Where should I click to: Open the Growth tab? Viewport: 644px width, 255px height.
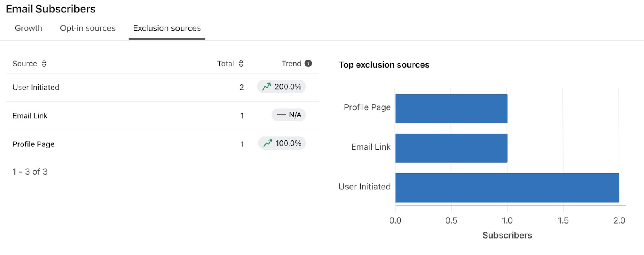point(29,28)
